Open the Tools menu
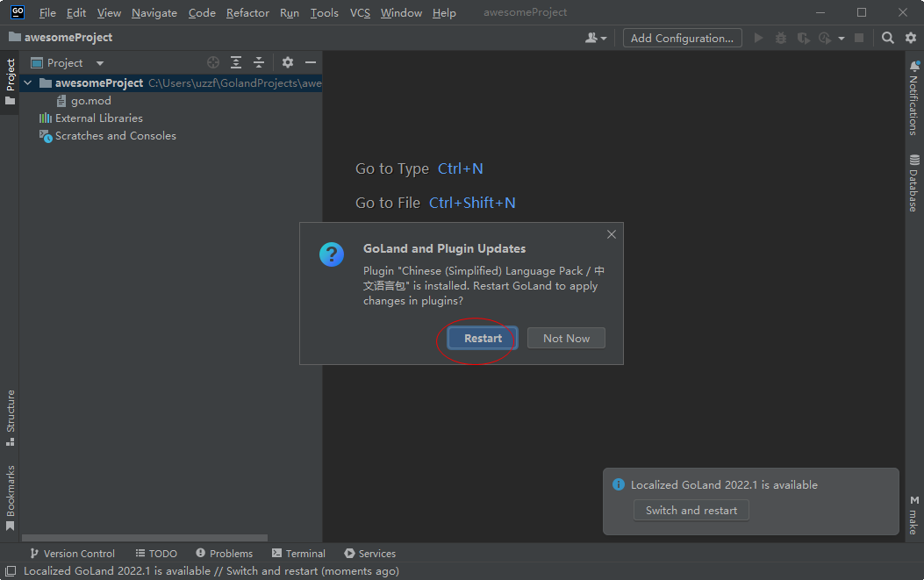This screenshot has height=580, width=924. pos(324,13)
